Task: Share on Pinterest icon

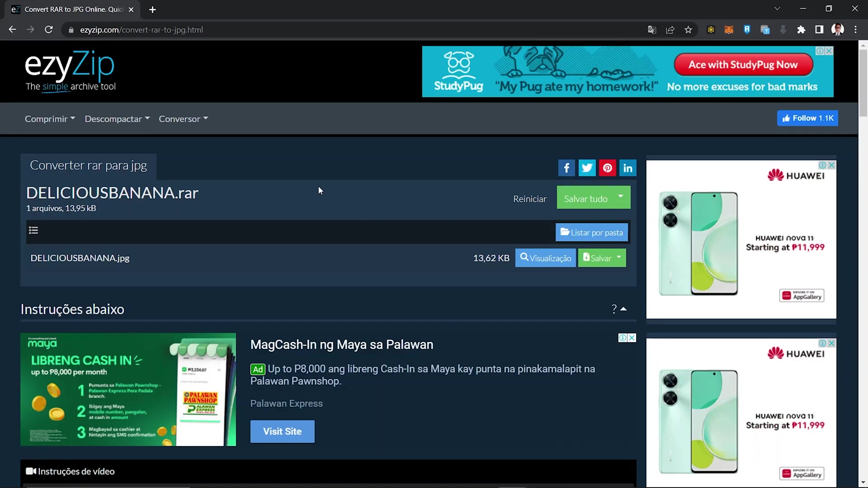Action: [608, 168]
